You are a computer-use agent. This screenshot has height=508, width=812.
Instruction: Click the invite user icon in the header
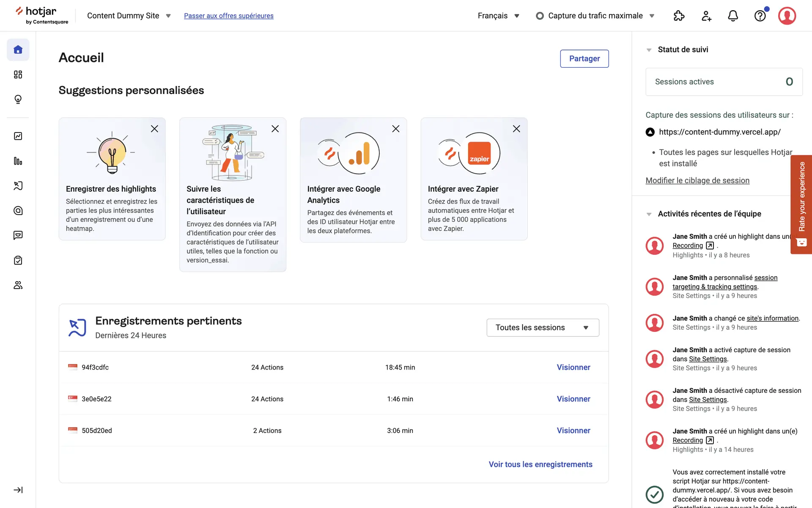706,16
